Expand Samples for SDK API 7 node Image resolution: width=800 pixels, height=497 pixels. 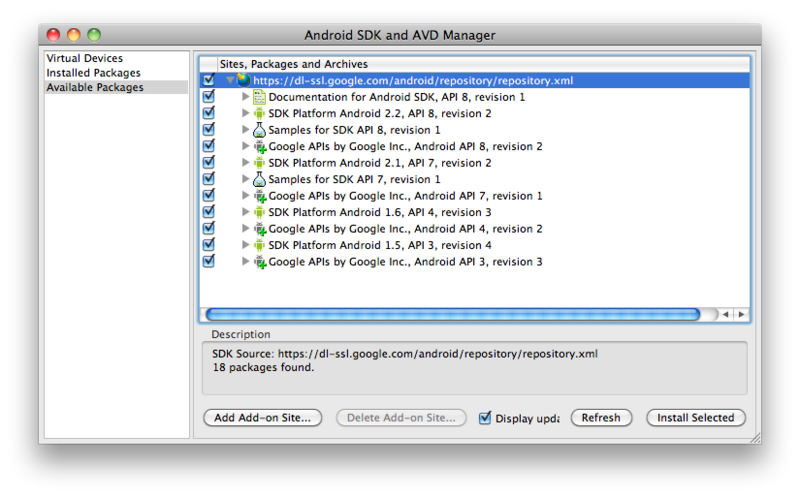click(245, 179)
